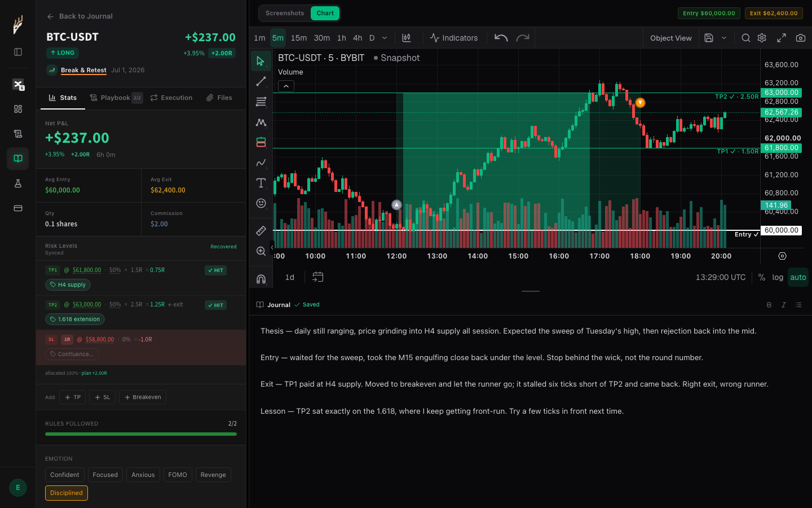Open the Journal book icon in sidebar

[x=18, y=159]
